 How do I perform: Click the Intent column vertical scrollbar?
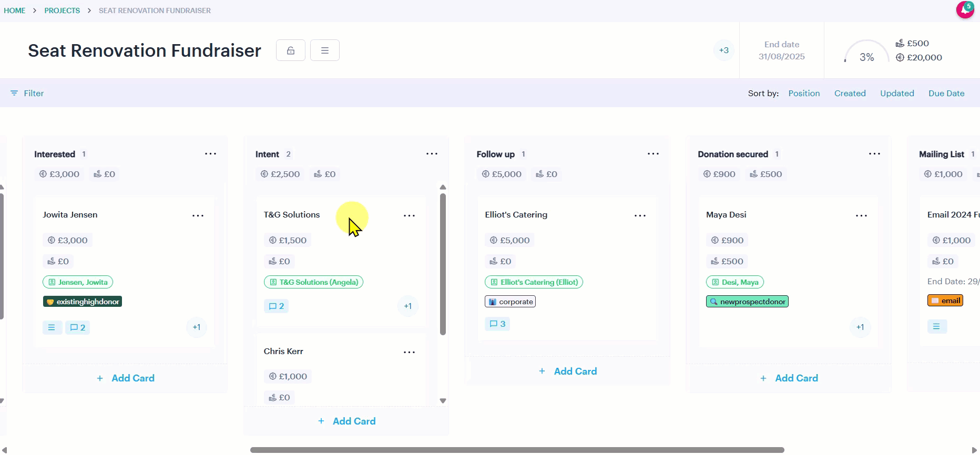pos(443,264)
